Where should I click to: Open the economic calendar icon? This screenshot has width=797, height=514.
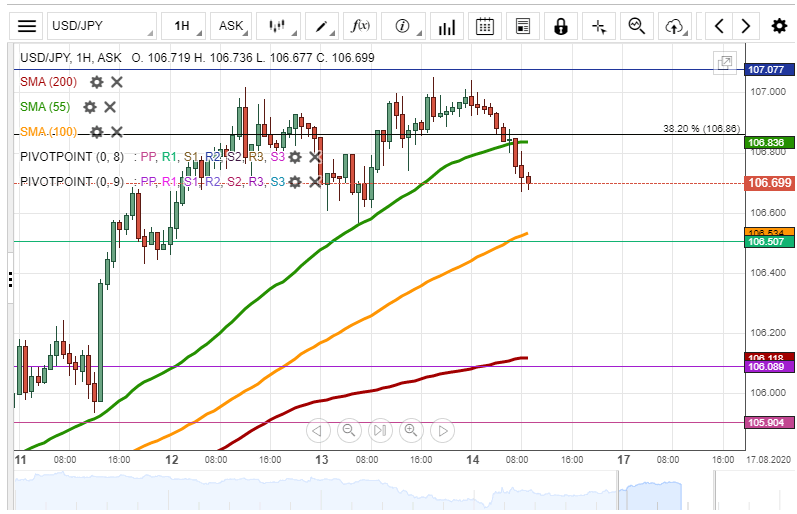[x=484, y=26]
